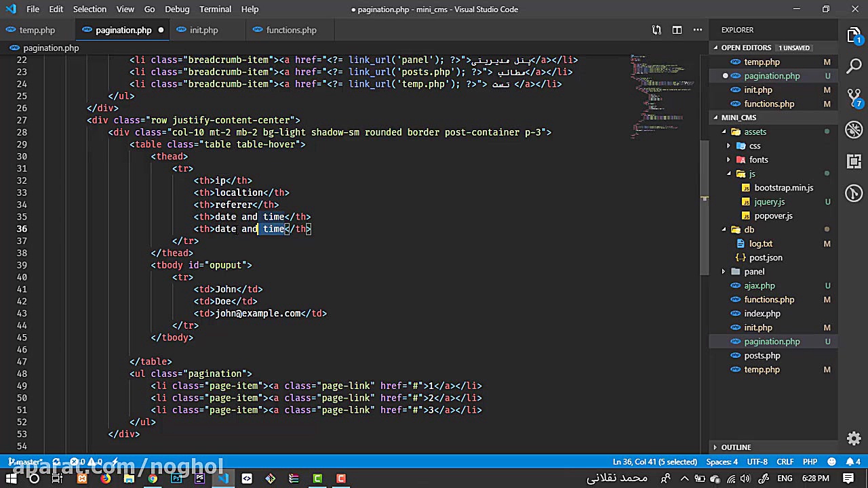868x488 pixels.
Task: Click Spaces: 4 indentation setting
Action: coord(722,462)
